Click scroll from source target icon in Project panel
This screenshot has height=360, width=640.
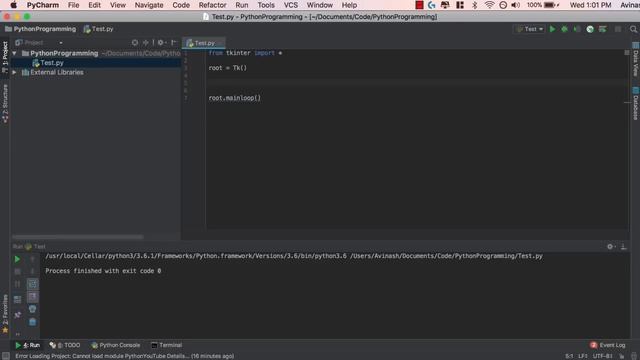135,42
